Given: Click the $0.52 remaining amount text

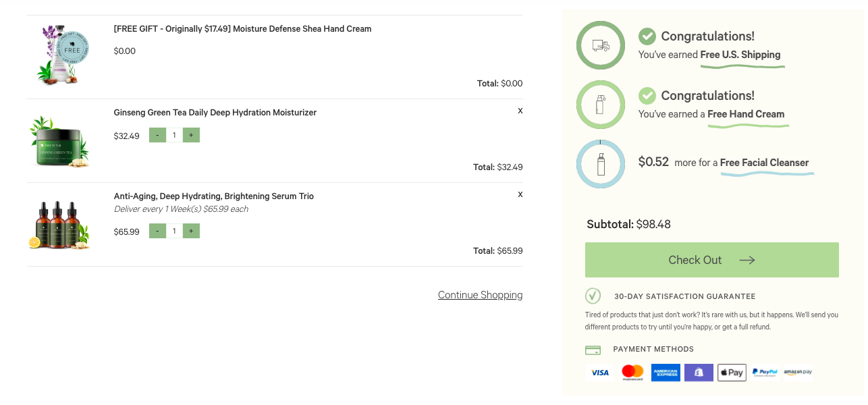Looking at the screenshot, I should (x=653, y=162).
